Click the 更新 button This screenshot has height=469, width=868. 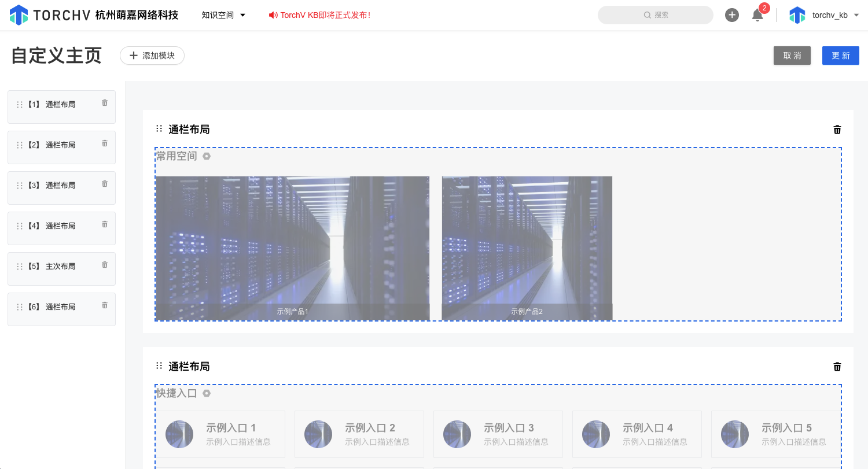point(841,56)
